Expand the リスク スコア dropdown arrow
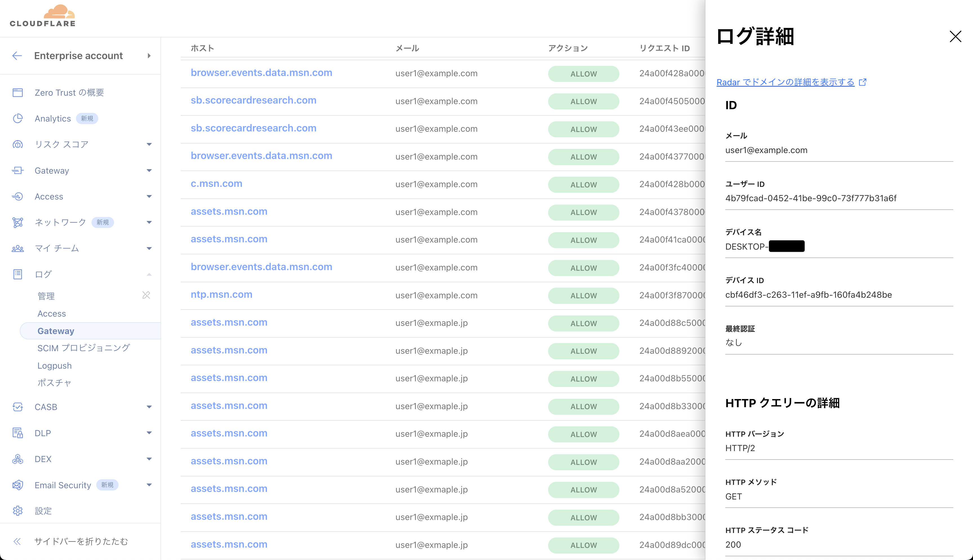 point(149,145)
